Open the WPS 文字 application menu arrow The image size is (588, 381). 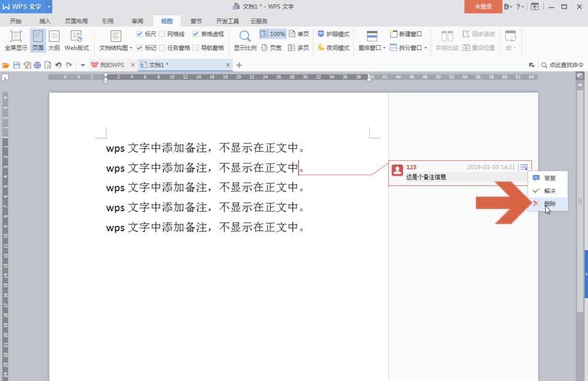click(x=49, y=6)
